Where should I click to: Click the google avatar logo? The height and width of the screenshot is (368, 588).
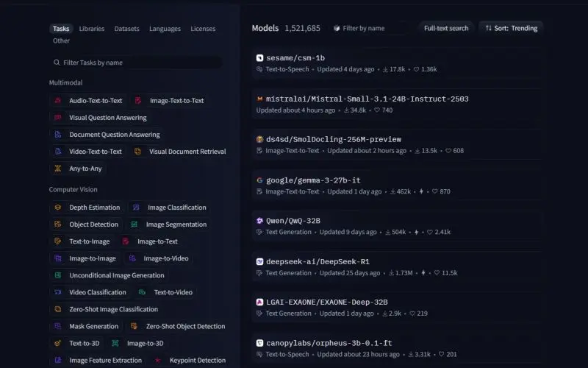[x=259, y=180]
